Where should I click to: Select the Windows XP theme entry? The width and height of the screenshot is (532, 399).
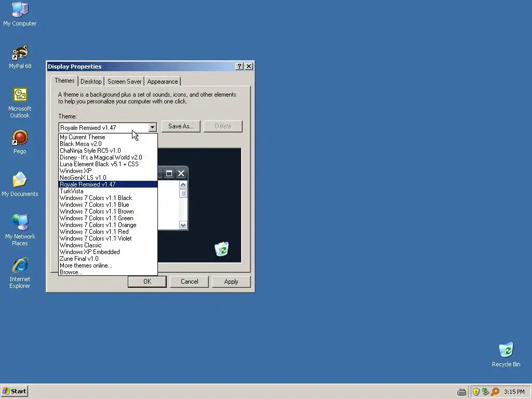[108, 171]
